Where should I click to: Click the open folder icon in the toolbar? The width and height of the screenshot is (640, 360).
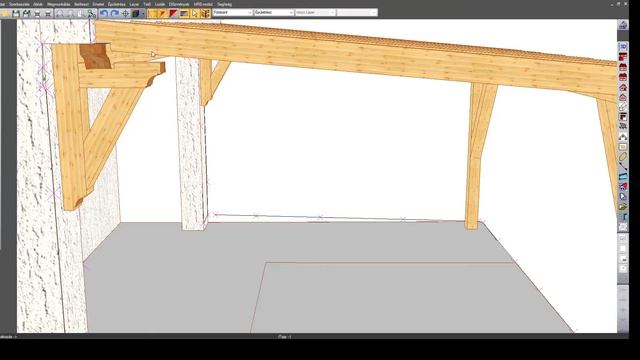coord(5,13)
